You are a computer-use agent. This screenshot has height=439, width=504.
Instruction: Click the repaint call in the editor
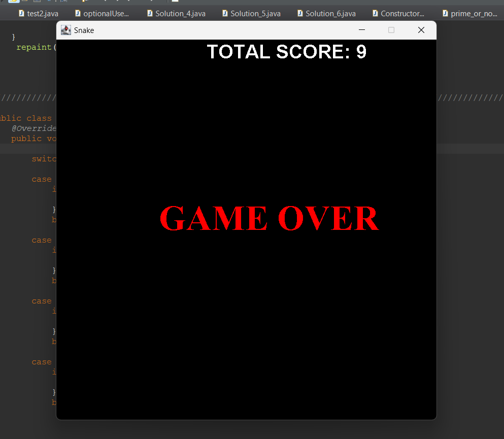click(34, 47)
